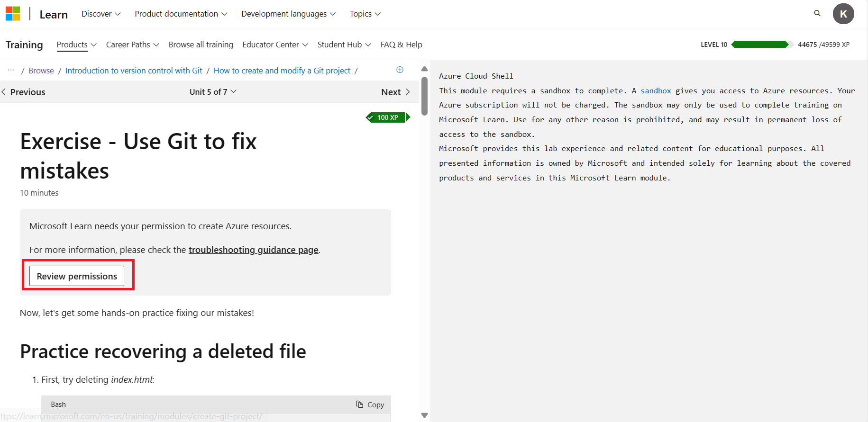Click the content pane scrollbar thumb
Image resolution: width=868 pixels, height=422 pixels.
pyautogui.click(x=424, y=96)
